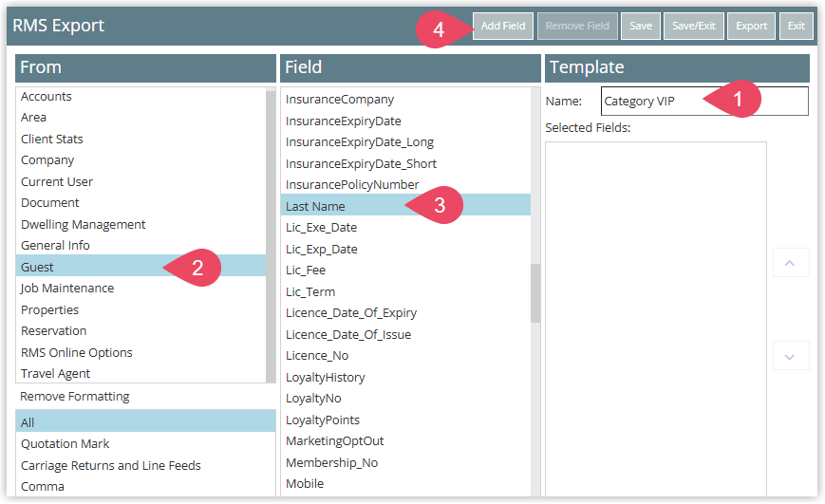Save the export template
The height and width of the screenshot is (504, 825).
(x=640, y=26)
